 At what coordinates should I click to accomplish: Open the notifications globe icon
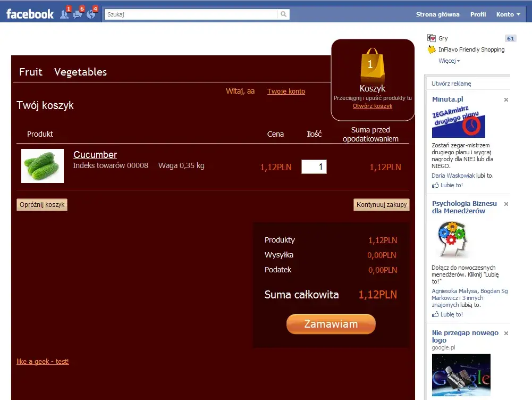91,14
